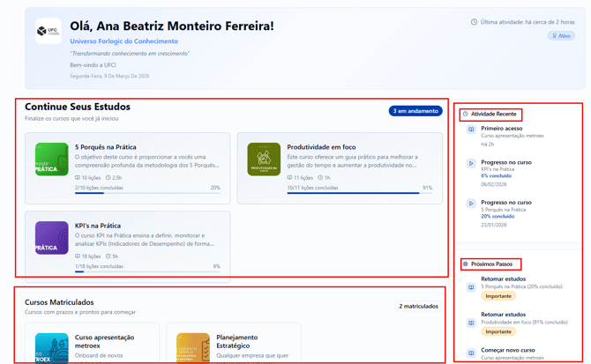Click the Ativo status badge
The width and height of the screenshot is (591, 364).
tap(561, 36)
